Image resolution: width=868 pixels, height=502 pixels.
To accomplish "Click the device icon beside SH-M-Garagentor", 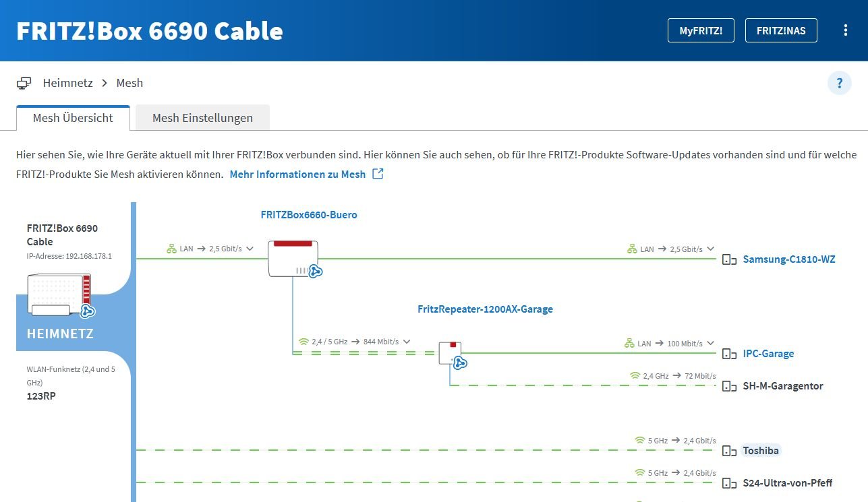I will [729, 386].
